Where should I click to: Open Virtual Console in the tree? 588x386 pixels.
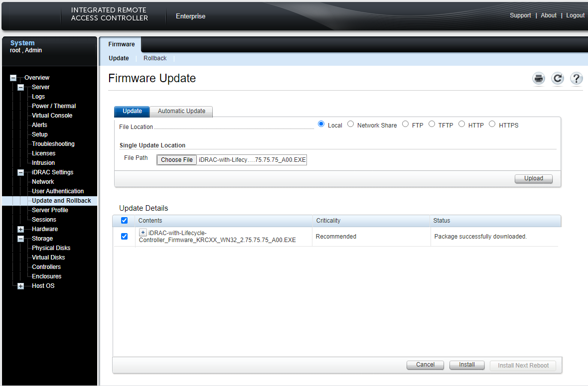(52, 116)
